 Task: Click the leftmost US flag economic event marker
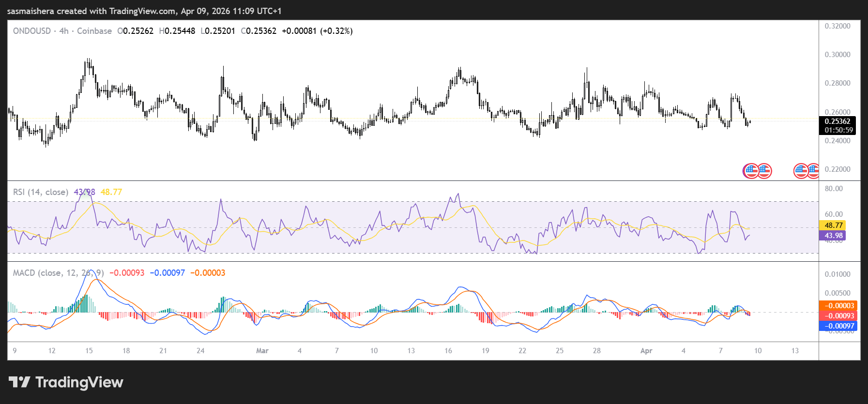point(750,171)
